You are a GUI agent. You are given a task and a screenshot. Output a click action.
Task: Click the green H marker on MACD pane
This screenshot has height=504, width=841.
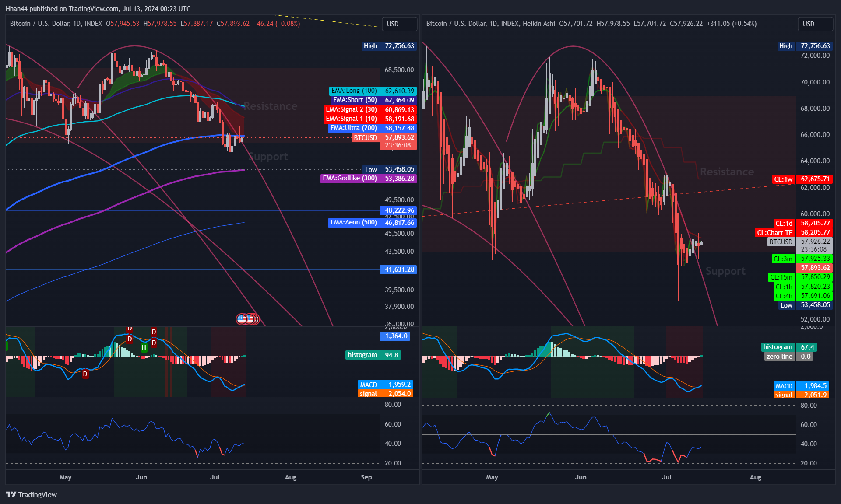[144, 347]
